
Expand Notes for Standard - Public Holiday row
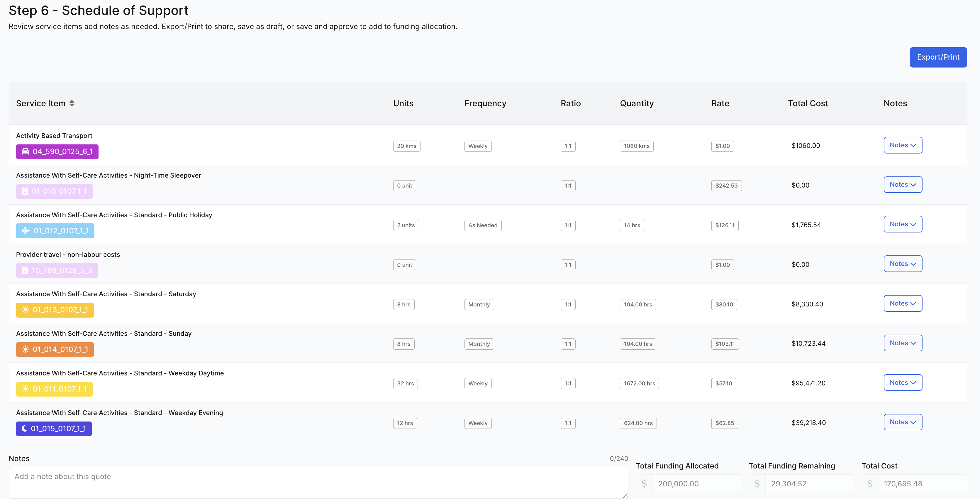point(903,224)
